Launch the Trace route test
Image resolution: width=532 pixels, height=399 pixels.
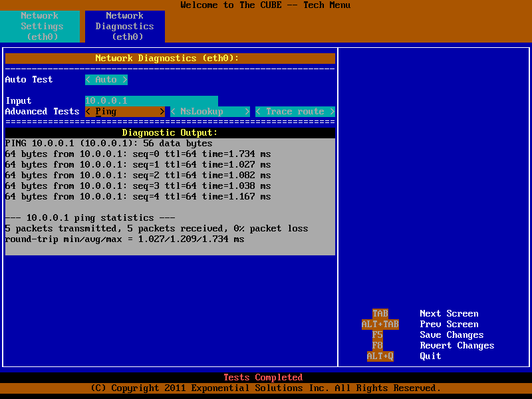coord(295,112)
